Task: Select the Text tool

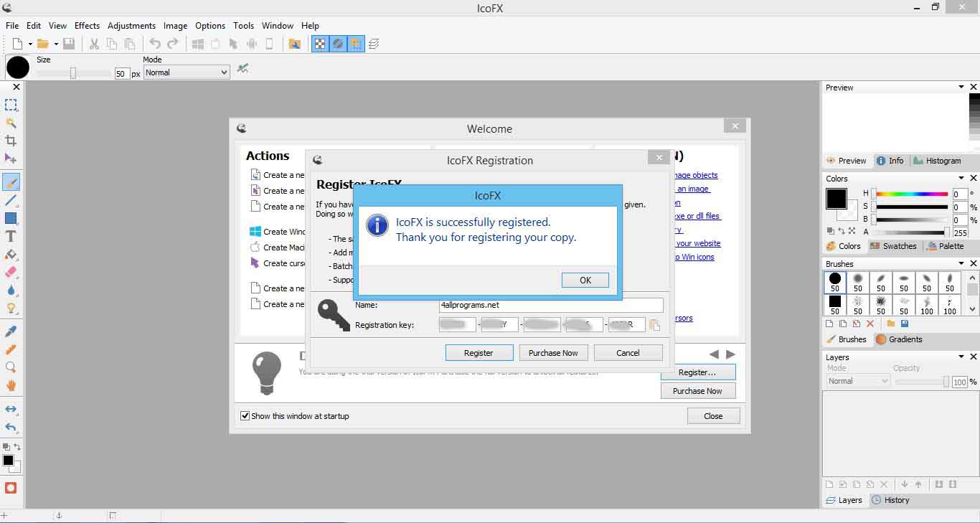Action: tap(11, 236)
